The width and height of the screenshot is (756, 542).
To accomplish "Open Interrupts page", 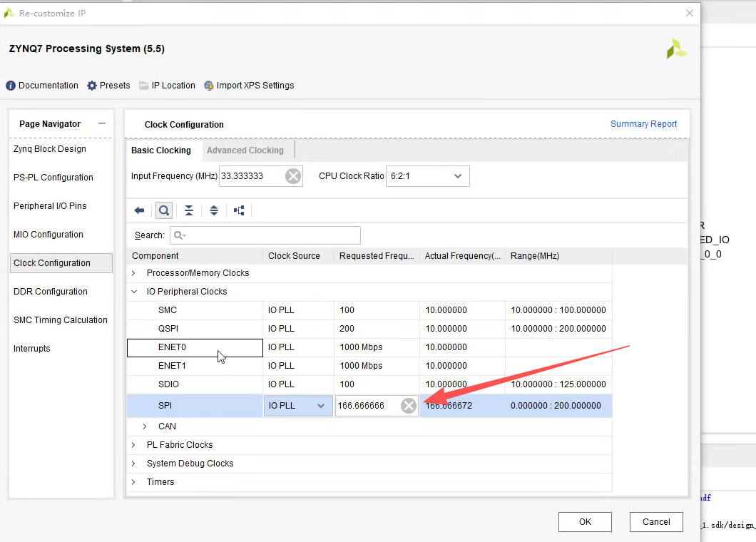I will 32,348.
